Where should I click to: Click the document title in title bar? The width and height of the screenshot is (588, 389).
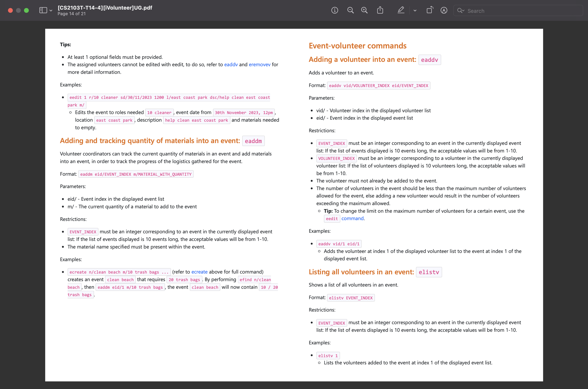(105, 8)
